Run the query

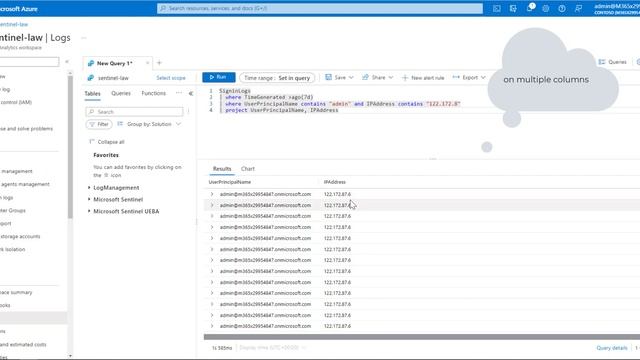click(x=219, y=77)
